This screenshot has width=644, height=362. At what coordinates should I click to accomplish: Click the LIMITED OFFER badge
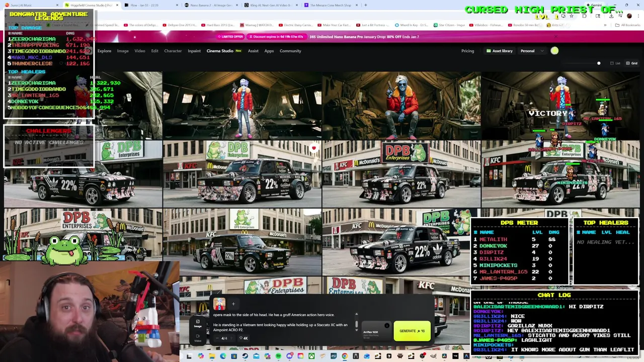231,37
